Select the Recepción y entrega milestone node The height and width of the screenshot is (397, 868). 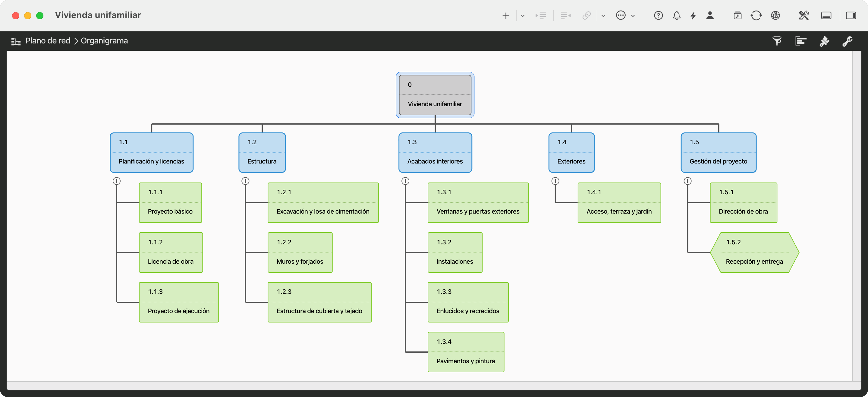(x=754, y=252)
